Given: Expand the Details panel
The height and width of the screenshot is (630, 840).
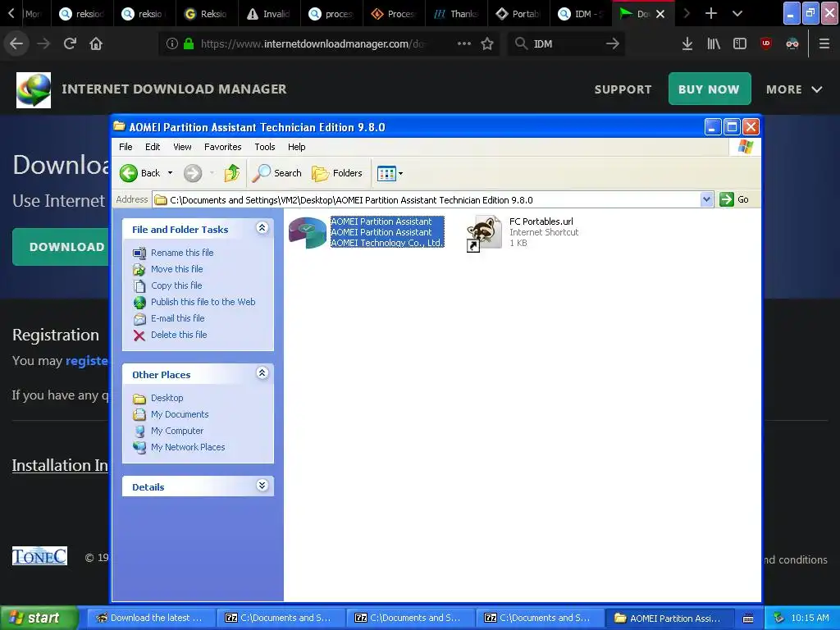Looking at the screenshot, I should tap(262, 486).
